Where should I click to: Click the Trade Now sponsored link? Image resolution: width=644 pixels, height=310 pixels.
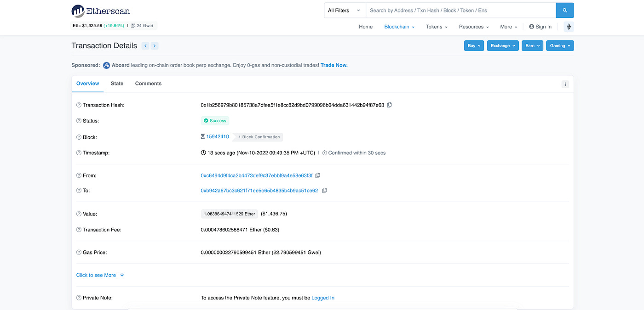tap(334, 65)
